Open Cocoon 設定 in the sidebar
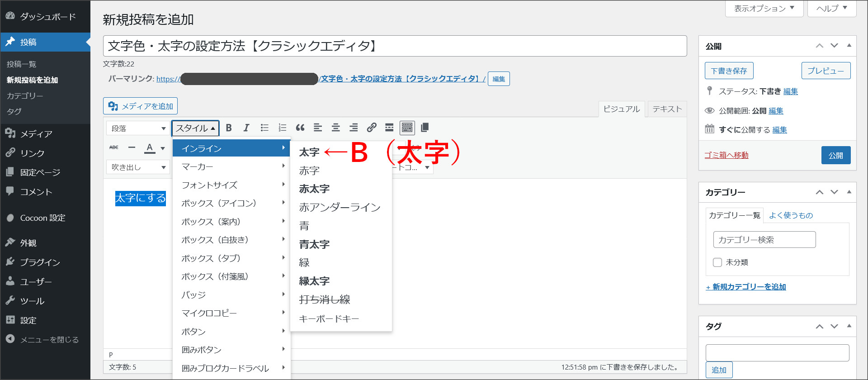This screenshot has width=868, height=380. 45,218
